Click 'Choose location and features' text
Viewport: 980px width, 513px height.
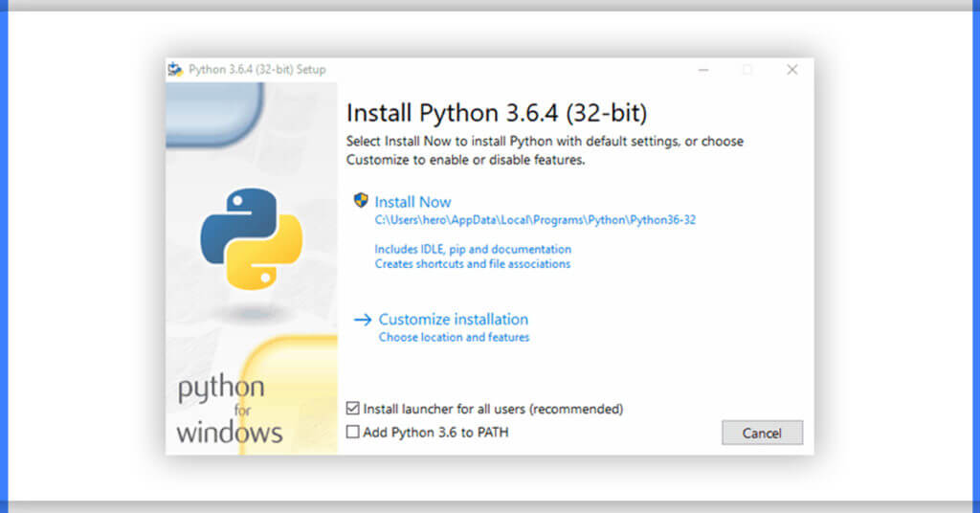[x=454, y=338]
